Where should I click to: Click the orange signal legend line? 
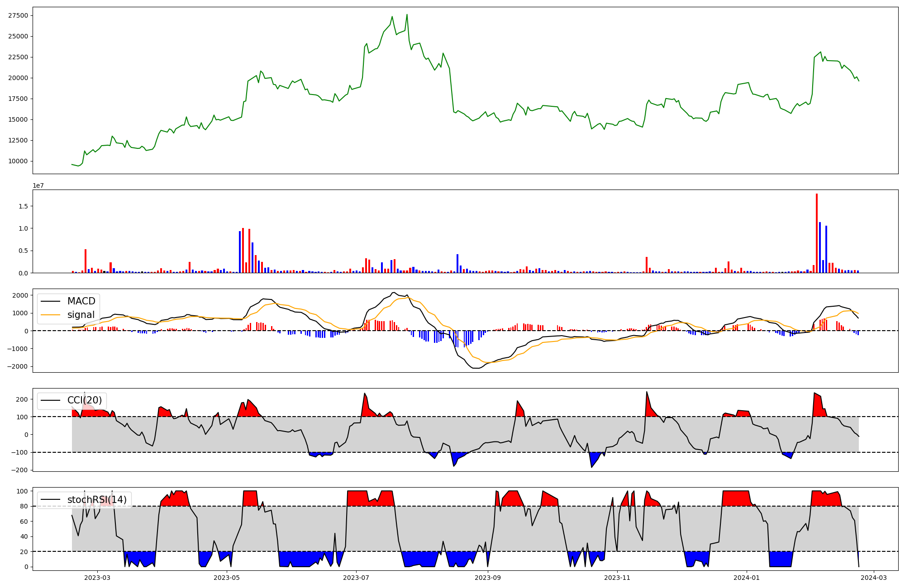[x=51, y=315]
